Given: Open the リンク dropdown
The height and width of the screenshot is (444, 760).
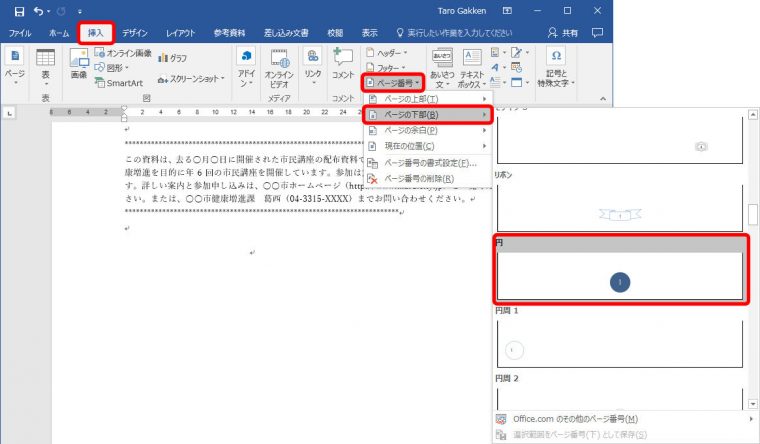Looking at the screenshot, I should [x=313, y=67].
